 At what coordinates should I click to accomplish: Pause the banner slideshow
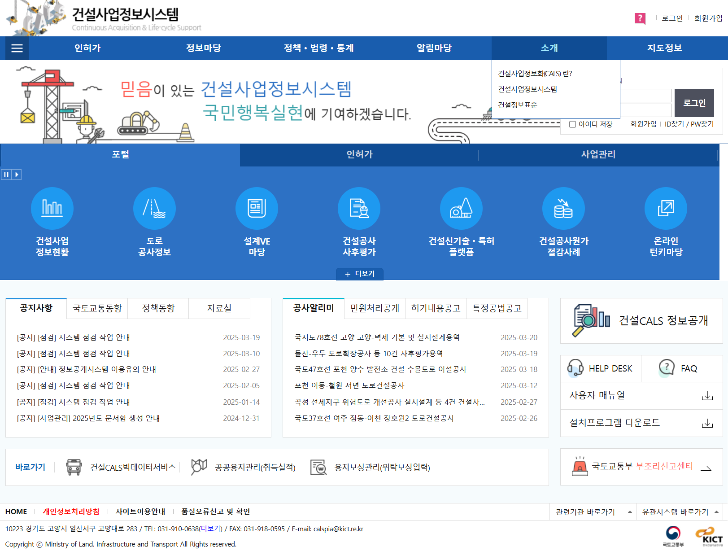6,175
